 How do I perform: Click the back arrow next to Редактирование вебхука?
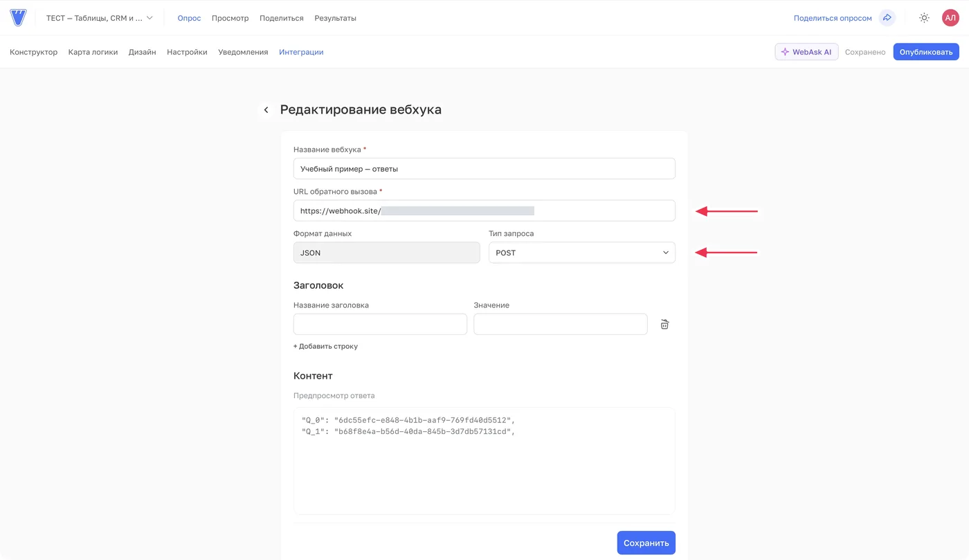[266, 110]
